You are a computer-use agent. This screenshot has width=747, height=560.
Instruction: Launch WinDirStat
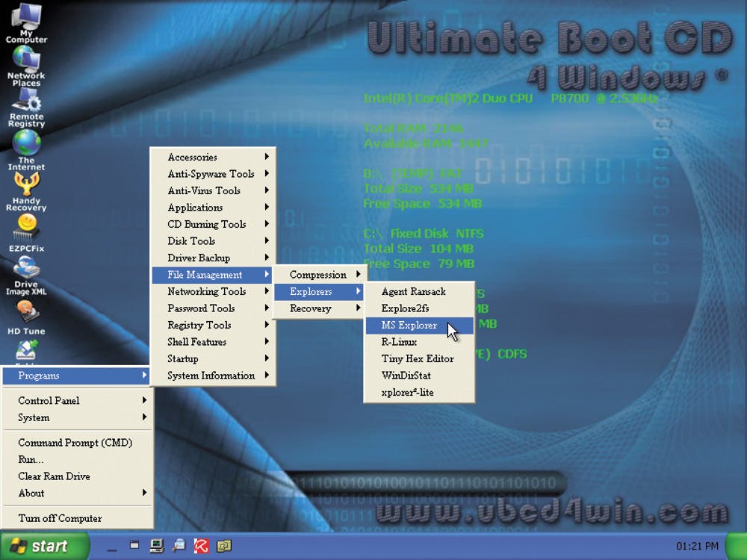(x=419, y=376)
